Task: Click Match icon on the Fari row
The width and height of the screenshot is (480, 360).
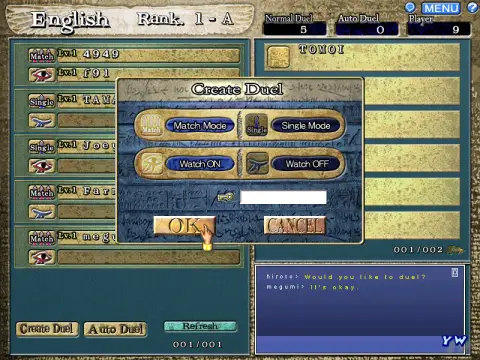Action: click(42, 192)
